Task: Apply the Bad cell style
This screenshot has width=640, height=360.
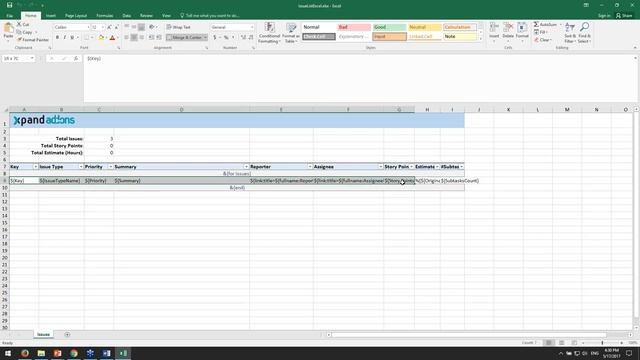Action: tap(354, 27)
